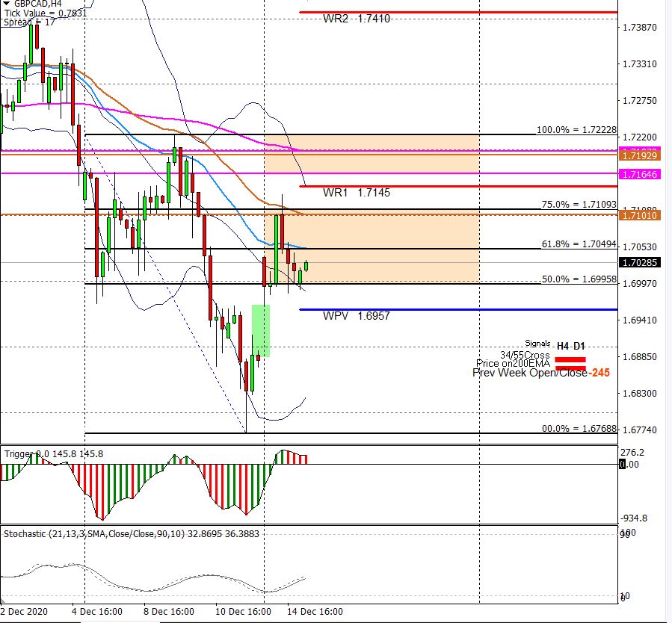
Task: Click the current price tag 1.70285
Action: [638, 263]
